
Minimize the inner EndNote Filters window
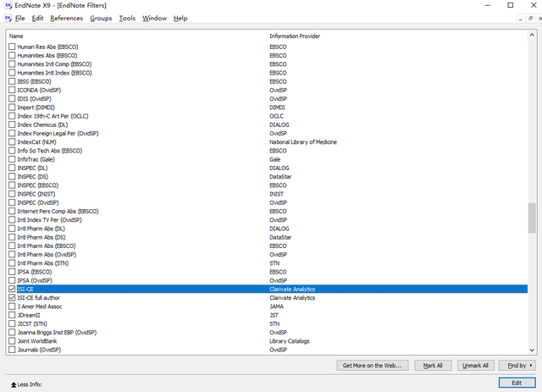(521, 19)
